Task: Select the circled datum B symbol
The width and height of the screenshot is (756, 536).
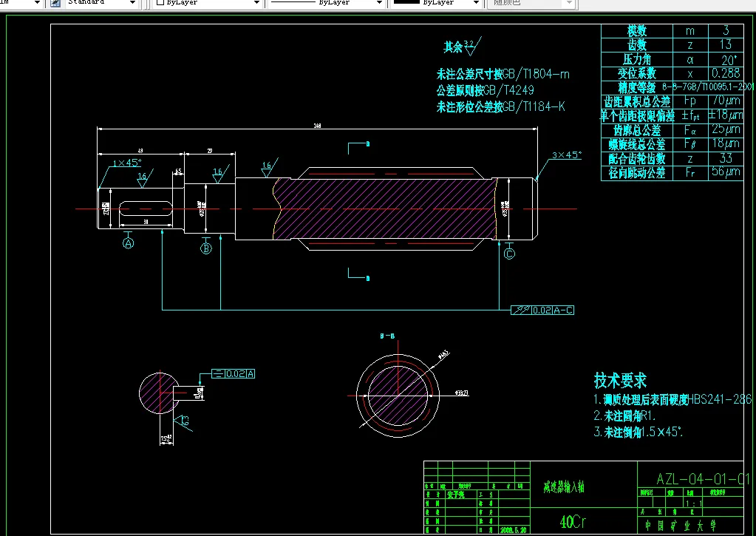Action: (206, 248)
